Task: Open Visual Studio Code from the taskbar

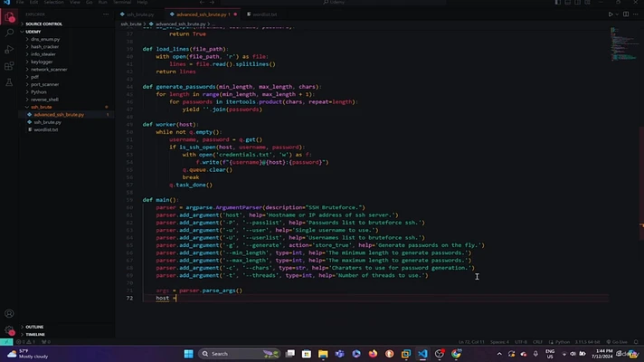Action: click(422, 354)
